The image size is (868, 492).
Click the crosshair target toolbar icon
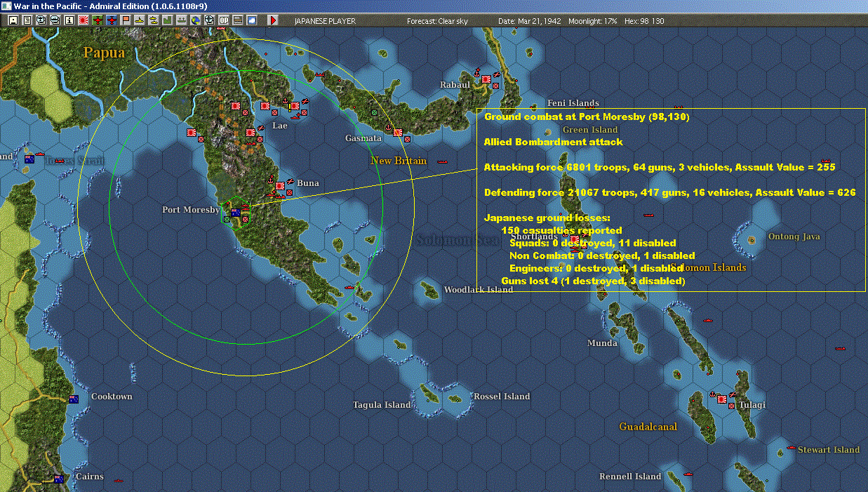tap(210, 20)
